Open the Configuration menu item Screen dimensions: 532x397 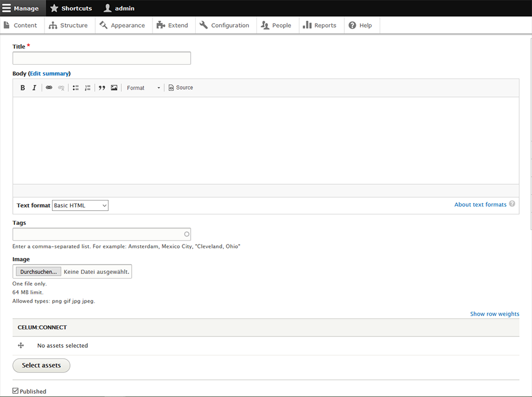click(225, 25)
